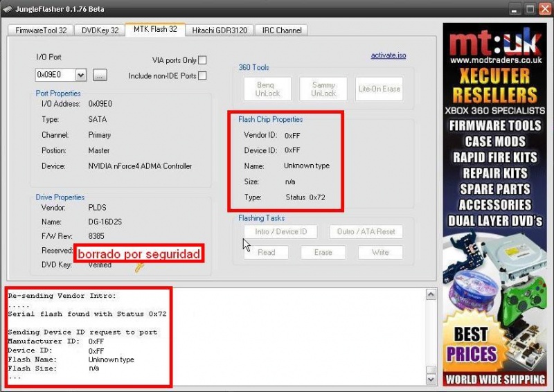Click the Write flashing task button
The image size is (554, 392).
pos(380,252)
